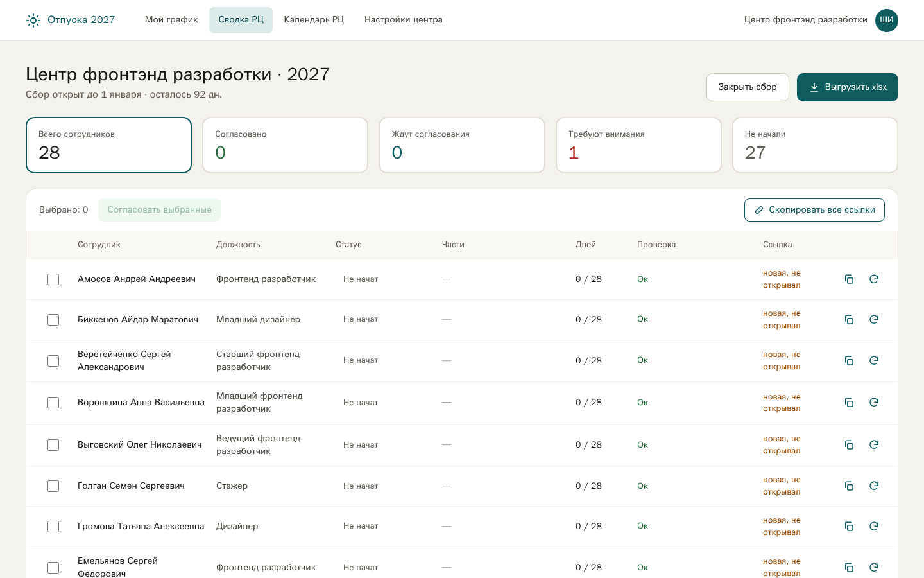Screen dimensions: 924x578
Task: Copy link icon for Амосов Андрей Андреевич
Action: pyautogui.click(x=849, y=279)
